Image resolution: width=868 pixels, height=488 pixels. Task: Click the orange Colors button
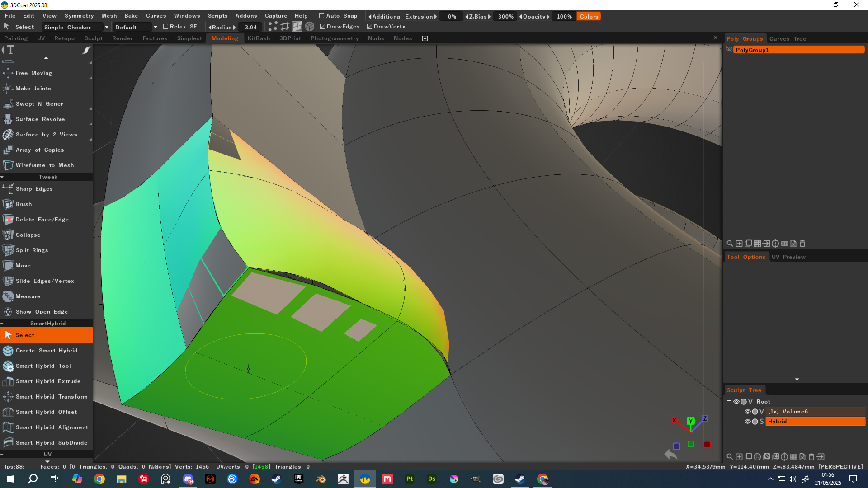point(589,17)
